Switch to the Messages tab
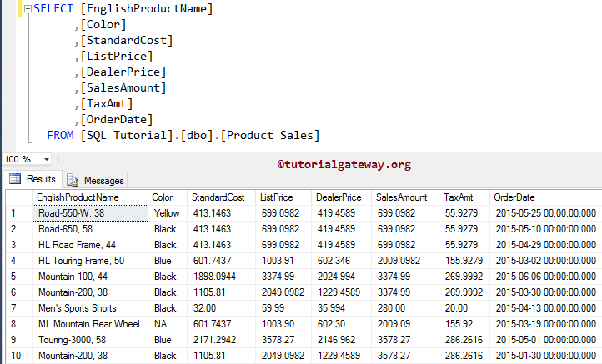The width and height of the screenshot is (602, 364). click(x=95, y=180)
